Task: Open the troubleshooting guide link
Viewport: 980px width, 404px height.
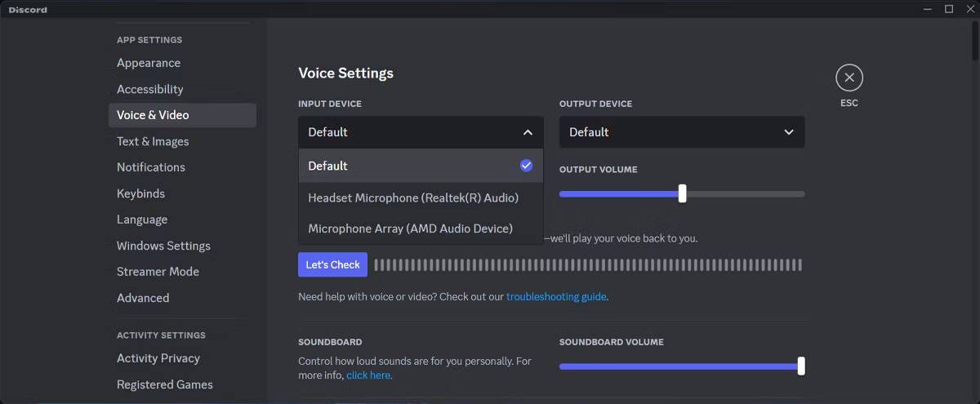Action: [x=556, y=297]
